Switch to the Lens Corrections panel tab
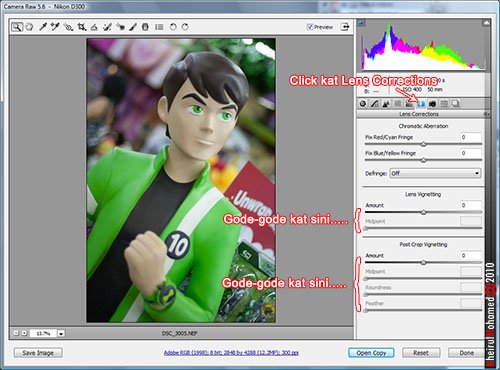 [x=421, y=104]
